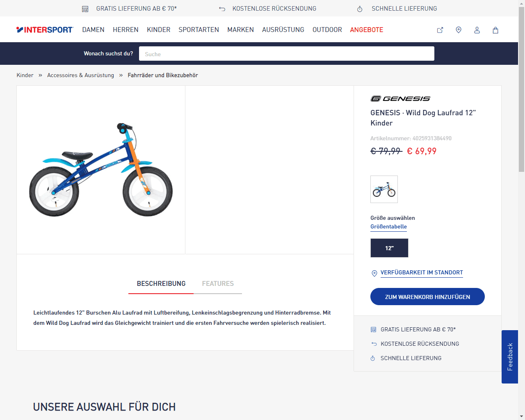Image resolution: width=525 pixels, height=420 pixels.
Task: Select the small bike thumbnail image
Action: coord(384,189)
